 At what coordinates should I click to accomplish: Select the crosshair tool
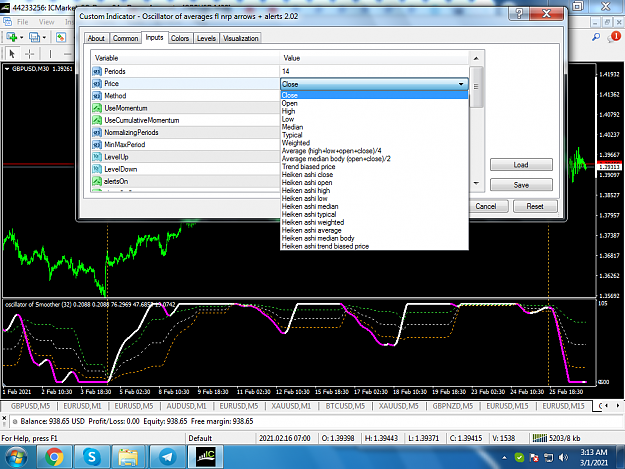pos(29,53)
